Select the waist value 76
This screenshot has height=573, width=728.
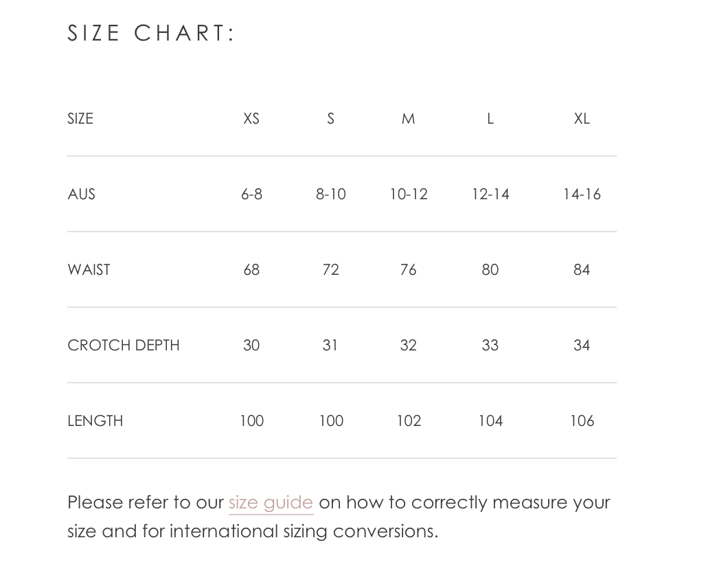(x=408, y=270)
